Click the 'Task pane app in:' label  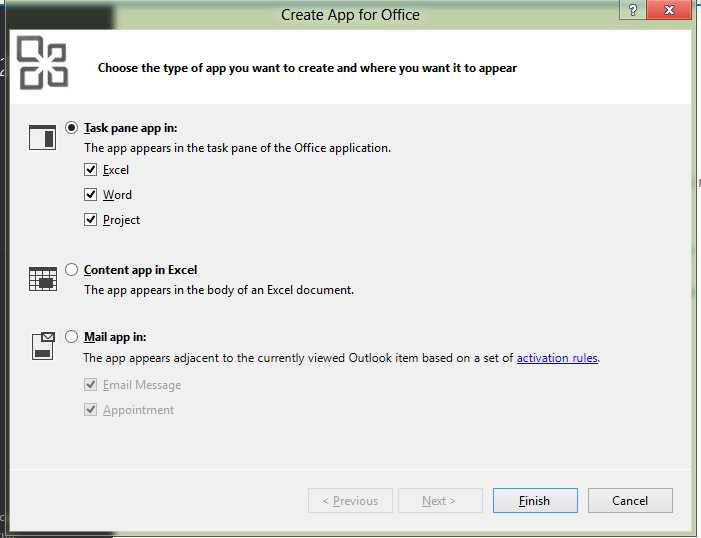pos(131,128)
